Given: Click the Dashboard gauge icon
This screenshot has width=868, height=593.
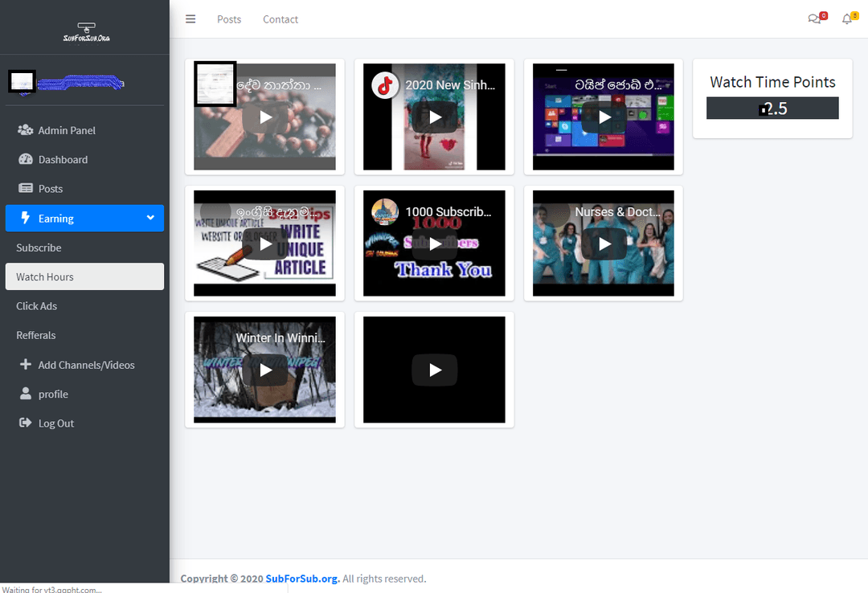Looking at the screenshot, I should click(x=26, y=159).
